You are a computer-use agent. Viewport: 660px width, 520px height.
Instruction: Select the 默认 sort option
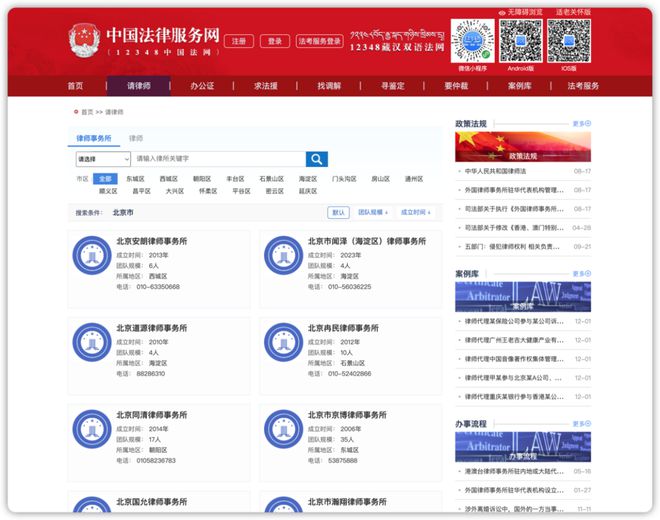[x=338, y=212]
